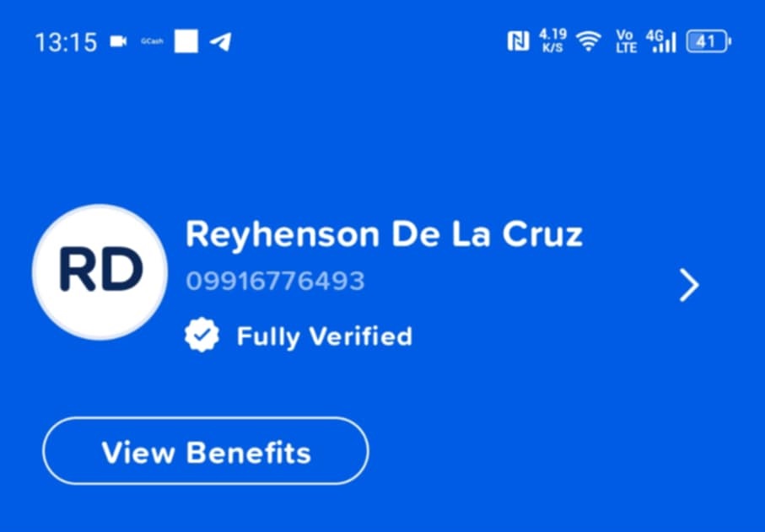Tap the WiFi signal icon
Viewport: 765px width, 532px height.
tap(589, 41)
